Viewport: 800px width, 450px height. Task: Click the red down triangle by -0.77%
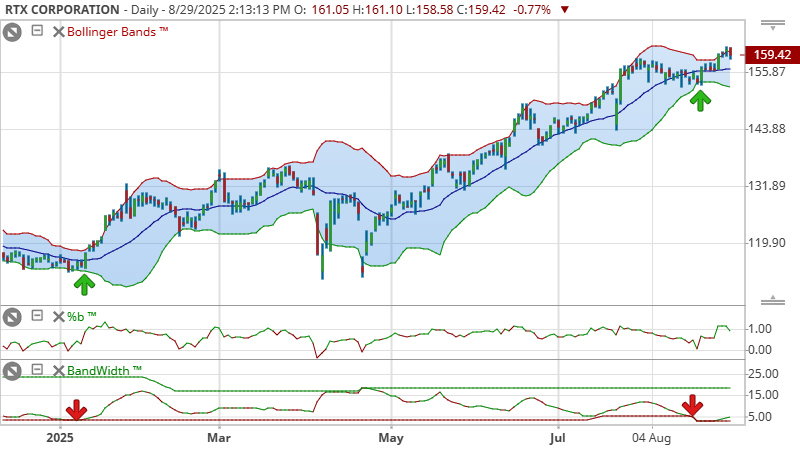click(x=564, y=10)
